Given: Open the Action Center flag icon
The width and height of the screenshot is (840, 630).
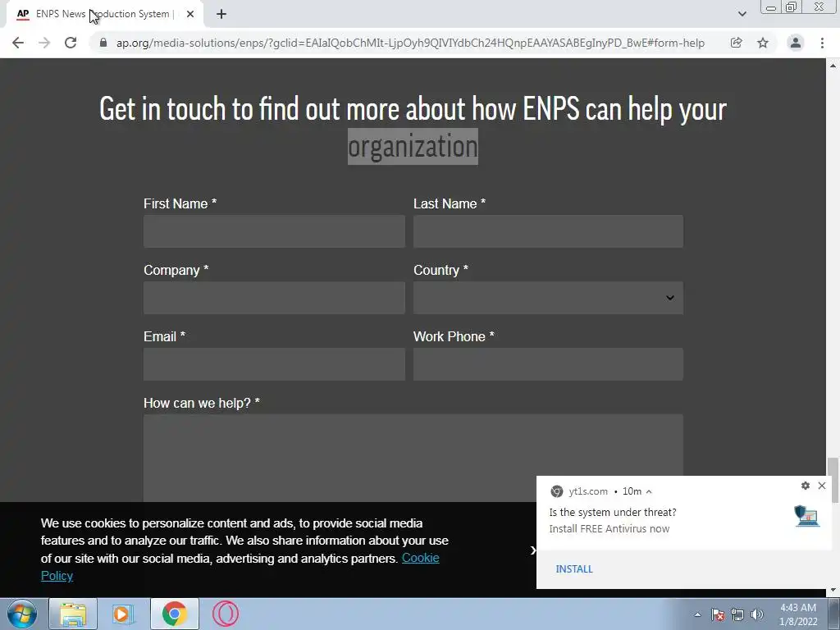Looking at the screenshot, I should pos(718,614).
